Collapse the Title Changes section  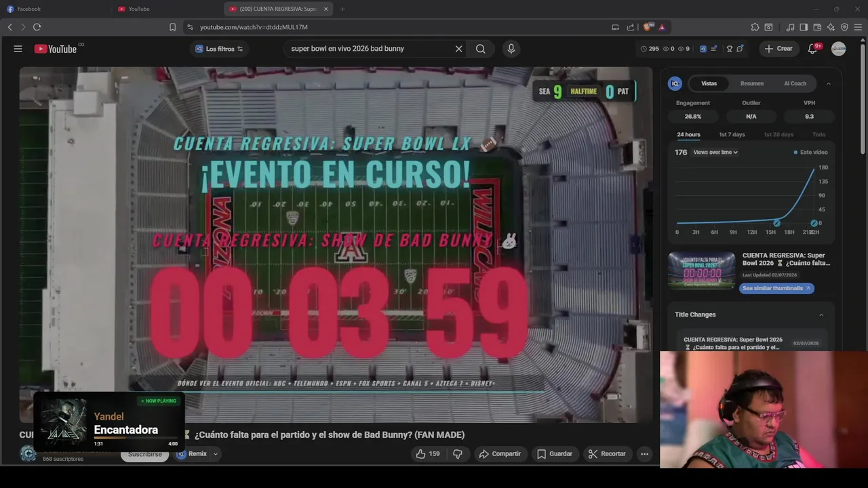pyautogui.click(x=821, y=314)
